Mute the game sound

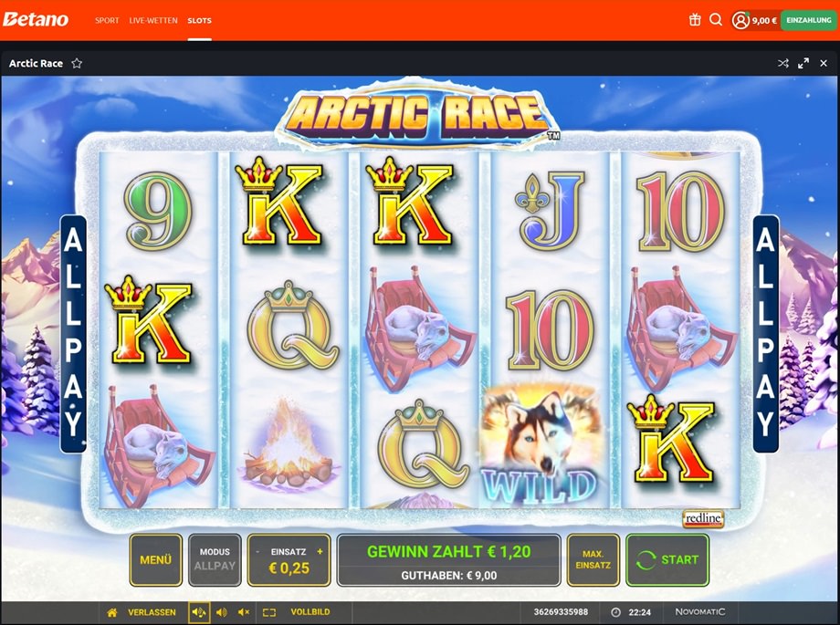coord(244,612)
